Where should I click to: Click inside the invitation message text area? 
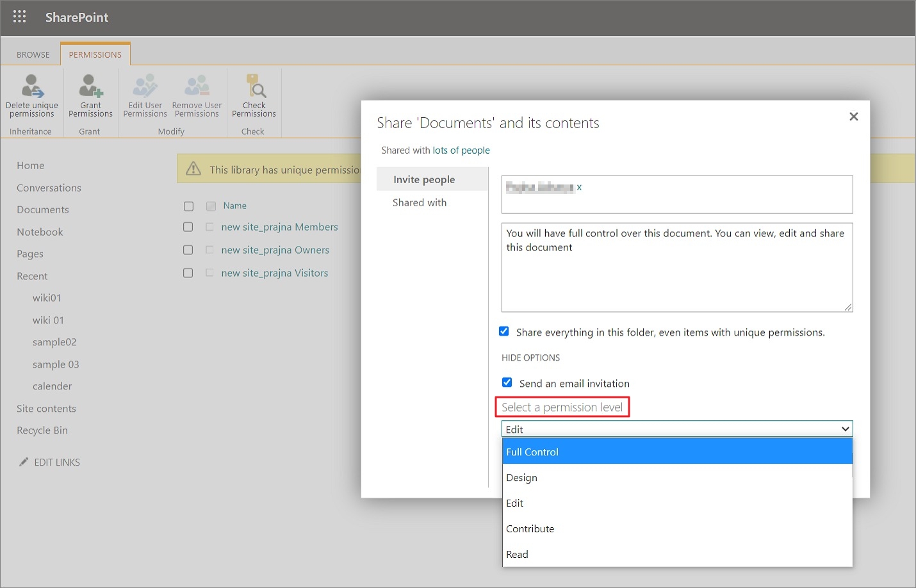pos(677,267)
